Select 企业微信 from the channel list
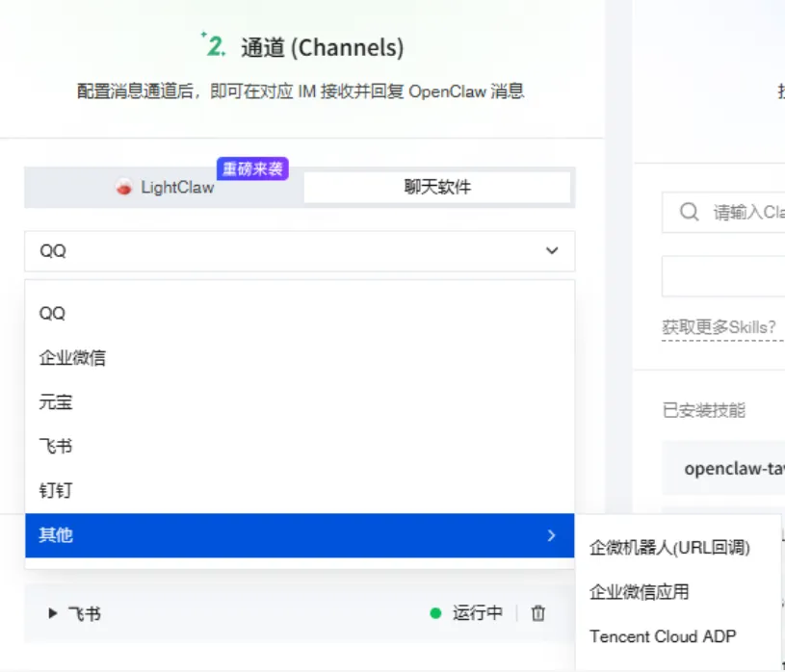This screenshot has width=785, height=672. pos(300,358)
